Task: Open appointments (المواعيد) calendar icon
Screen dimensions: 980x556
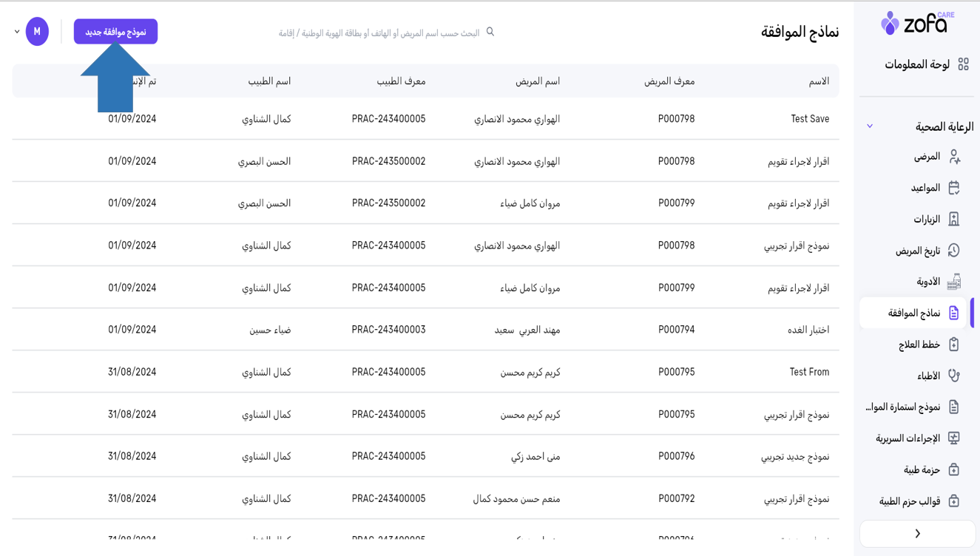Action: [954, 188]
